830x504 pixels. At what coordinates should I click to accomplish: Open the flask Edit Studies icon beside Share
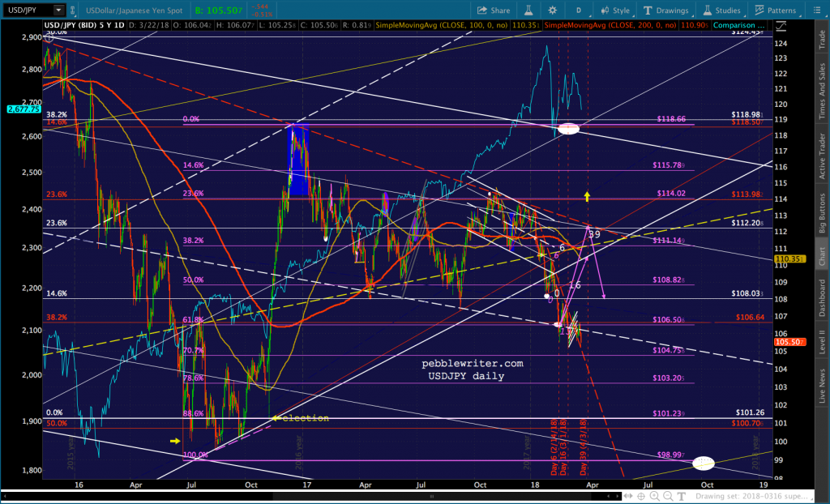pos(528,10)
